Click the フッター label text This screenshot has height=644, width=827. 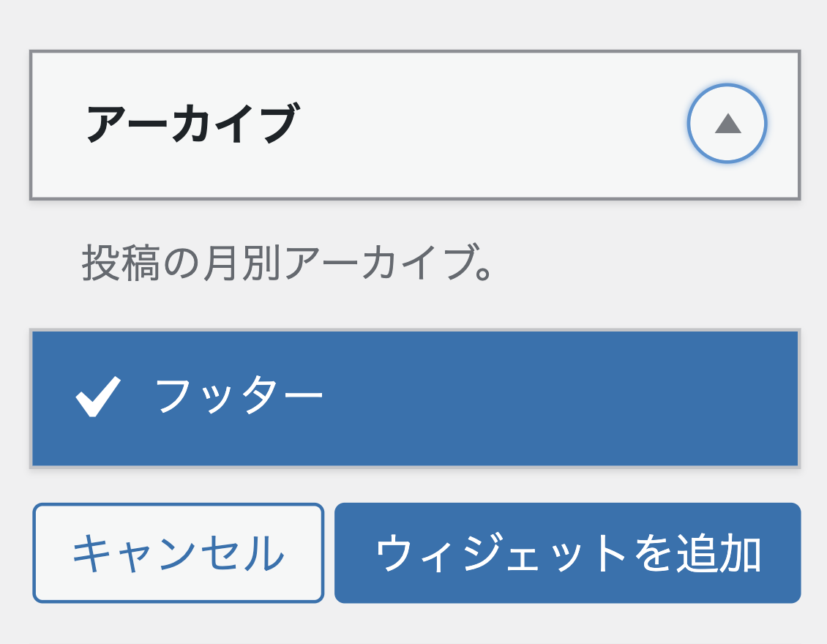239,397
